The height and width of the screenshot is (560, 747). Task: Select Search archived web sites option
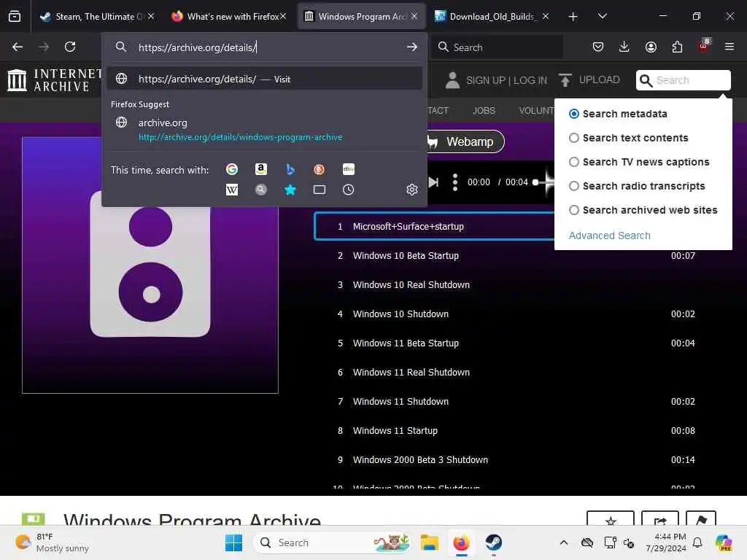pyautogui.click(x=574, y=210)
